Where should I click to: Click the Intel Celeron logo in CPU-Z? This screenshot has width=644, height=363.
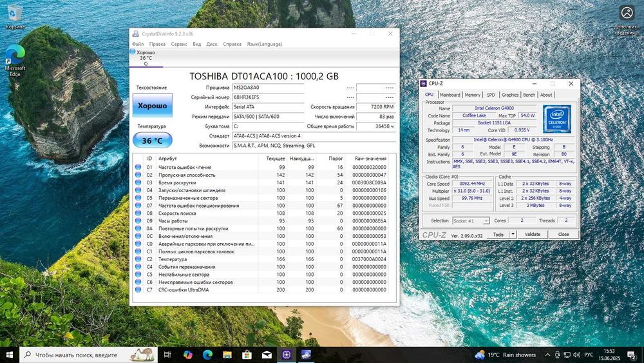pos(557,119)
